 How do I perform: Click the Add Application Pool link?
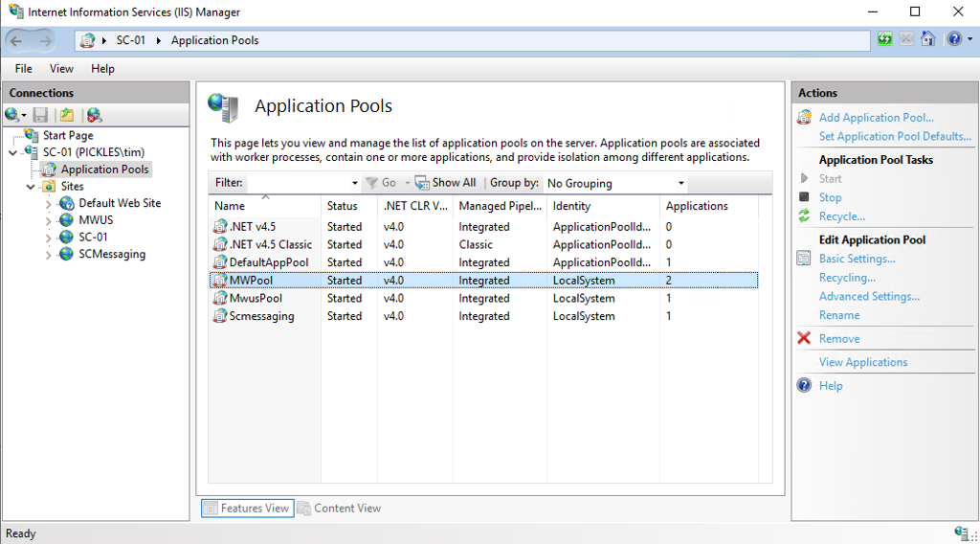(x=877, y=117)
